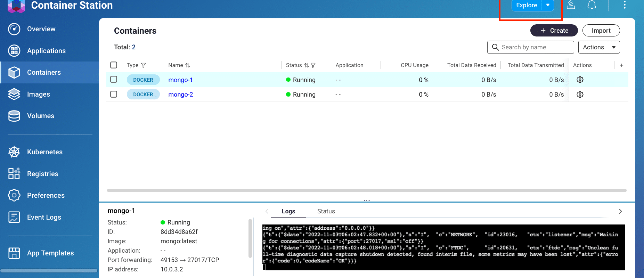Filter by Status funnel icon
The width and height of the screenshot is (644, 278).
[x=313, y=65]
